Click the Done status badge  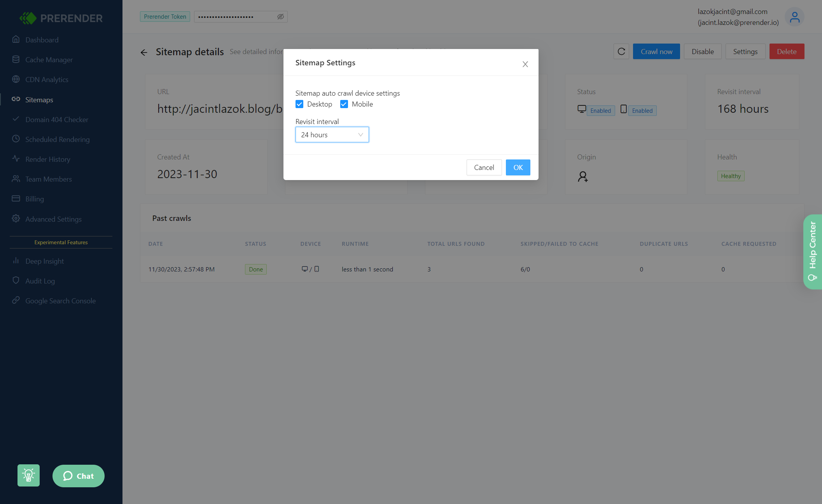(x=256, y=269)
